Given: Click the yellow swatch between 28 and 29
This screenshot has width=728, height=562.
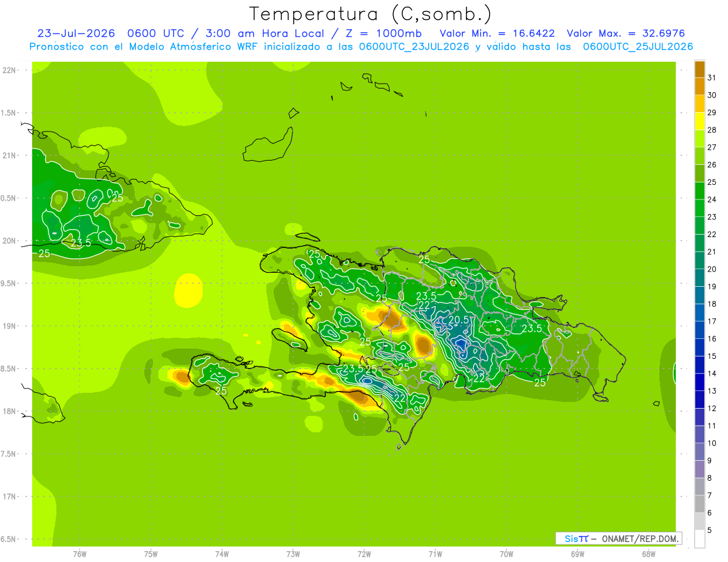Looking at the screenshot, I should pos(699,121).
